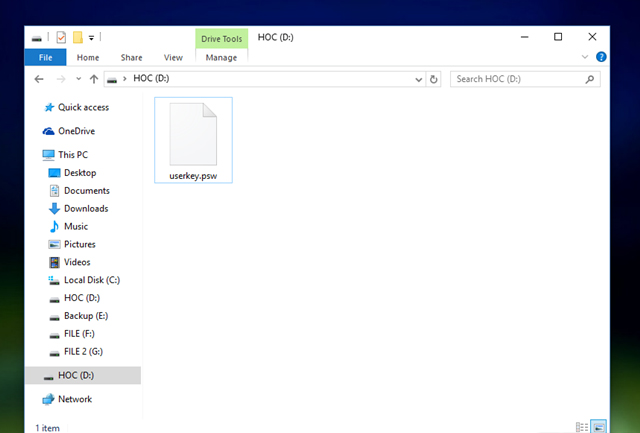Viewport: 640px width, 433px height.
Task: Select the userkey.psw file
Action: click(193, 140)
